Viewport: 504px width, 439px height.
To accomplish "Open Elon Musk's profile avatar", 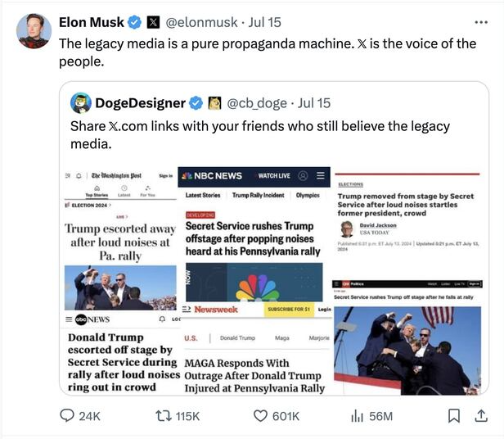I will 34,31.
